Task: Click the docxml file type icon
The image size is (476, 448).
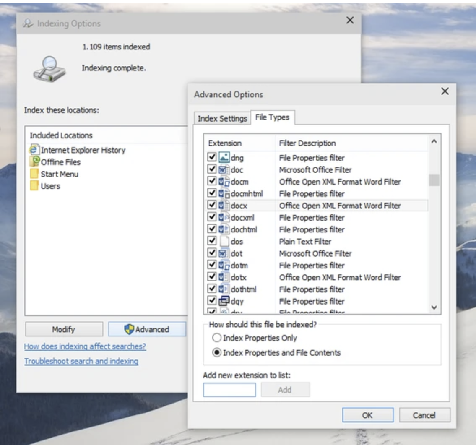Action: pyautogui.click(x=224, y=217)
